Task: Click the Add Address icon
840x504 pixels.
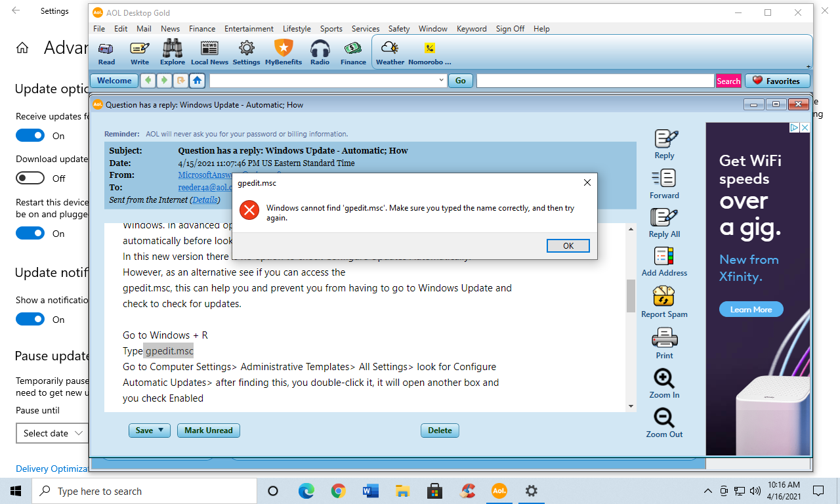Action: [664, 262]
